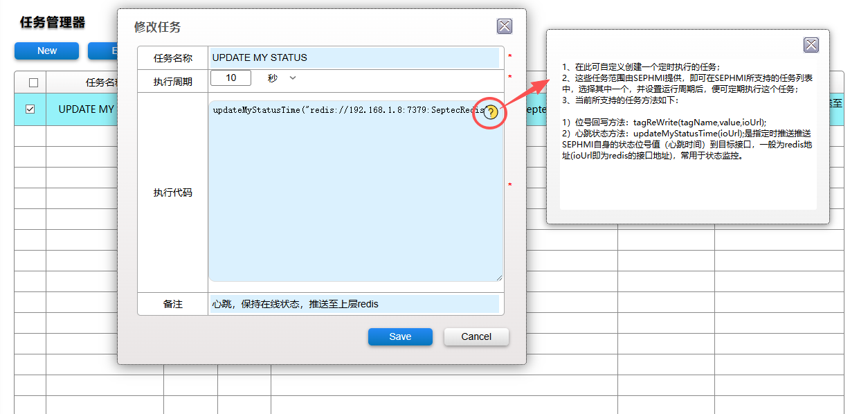The width and height of the screenshot is (868, 414).
Task: Open the 秒 time unit dropdown
Action: click(x=282, y=78)
